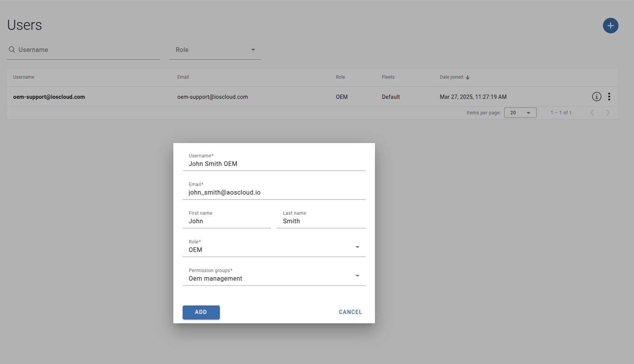This screenshot has height=364, width=634.
Task: Open the Permission groups dropdown in the dialog
Action: click(357, 276)
